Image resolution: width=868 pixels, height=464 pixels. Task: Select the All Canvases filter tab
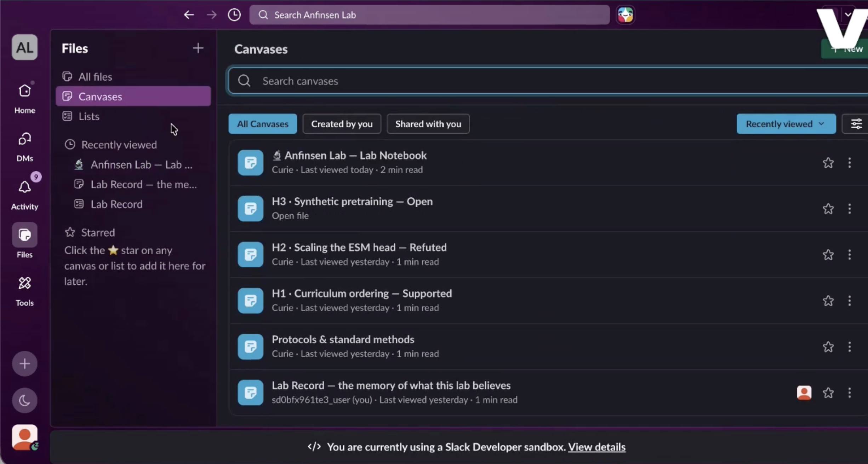click(262, 124)
